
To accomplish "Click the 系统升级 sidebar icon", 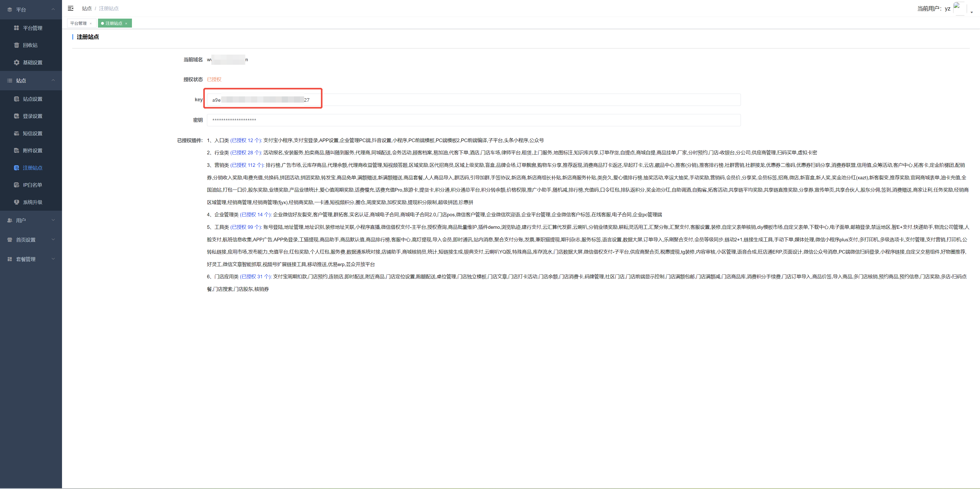I will [x=16, y=202].
